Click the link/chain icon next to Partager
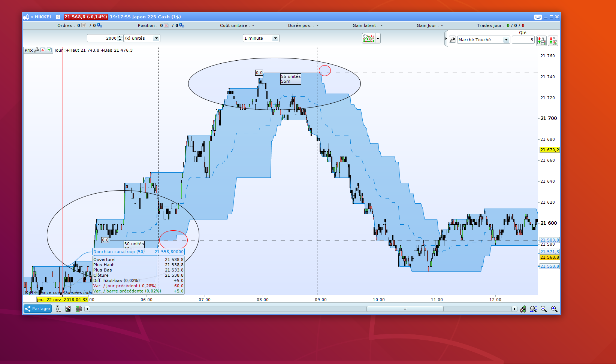 [58, 309]
